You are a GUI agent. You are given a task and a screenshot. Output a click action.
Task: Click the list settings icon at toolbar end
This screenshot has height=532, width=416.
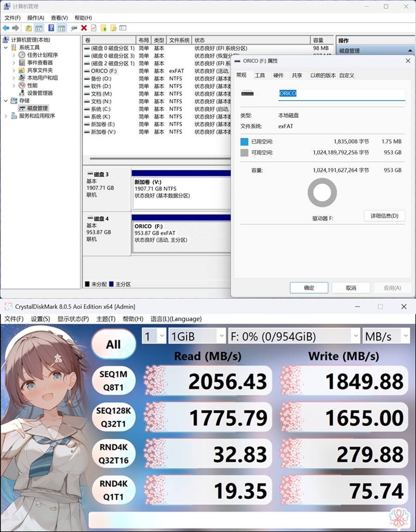123,28
